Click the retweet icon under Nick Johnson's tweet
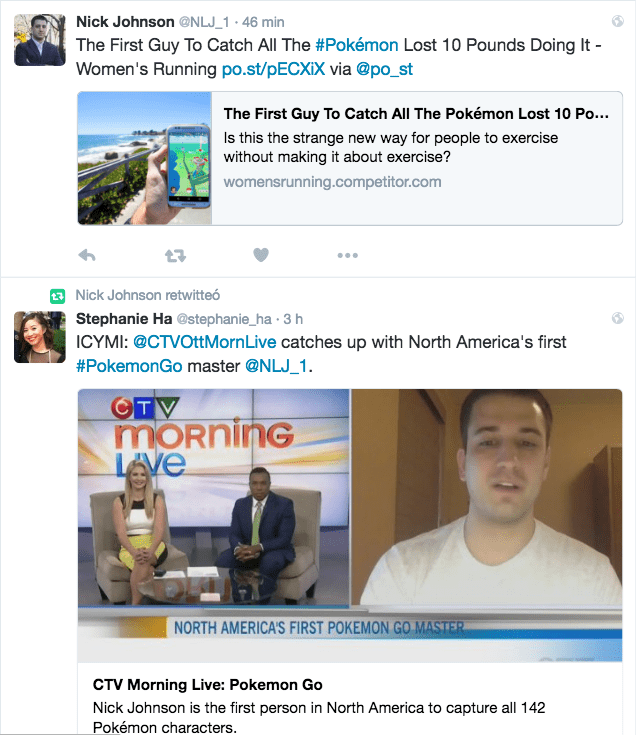 click(x=175, y=255)
